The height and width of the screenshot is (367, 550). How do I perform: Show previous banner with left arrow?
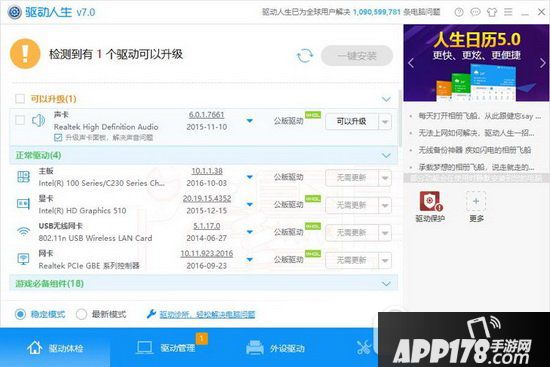411,63
